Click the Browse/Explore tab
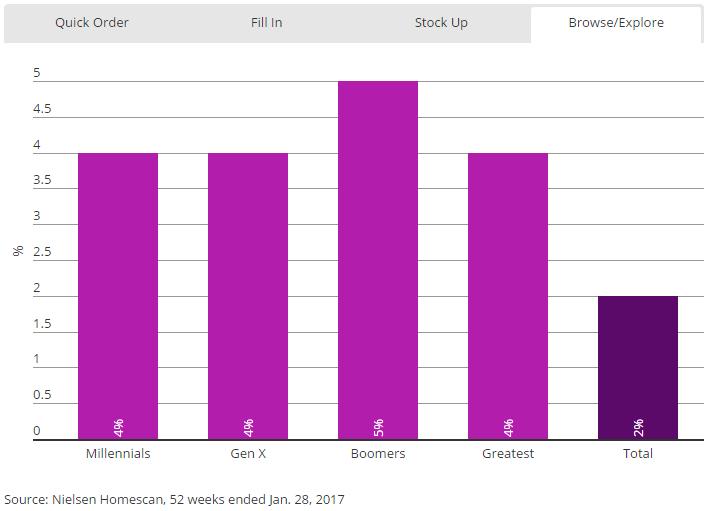The height and width of the screenshot is (511, 708). [x=616, y=23]
